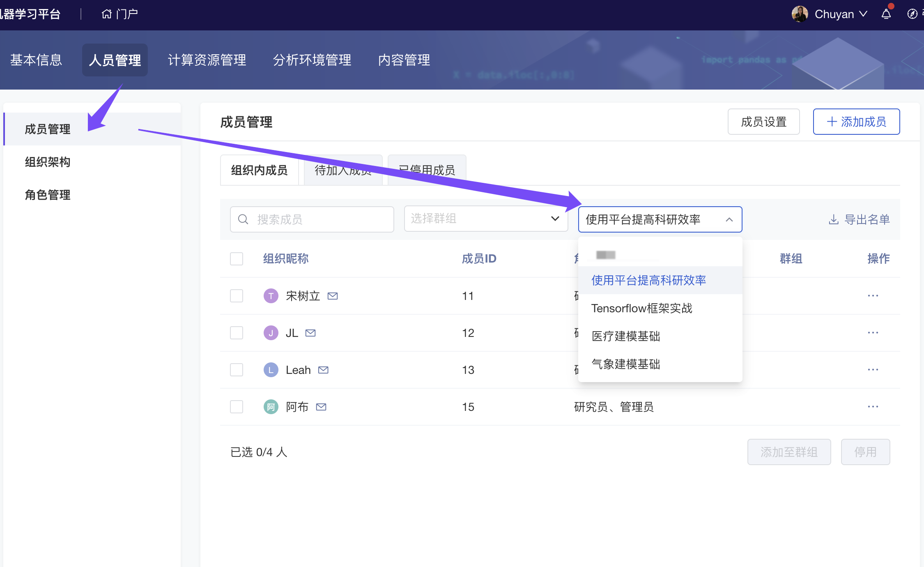Click the mail icon beside 阿布
This screenshot has width=924, height=567.
tap(321, 407)
